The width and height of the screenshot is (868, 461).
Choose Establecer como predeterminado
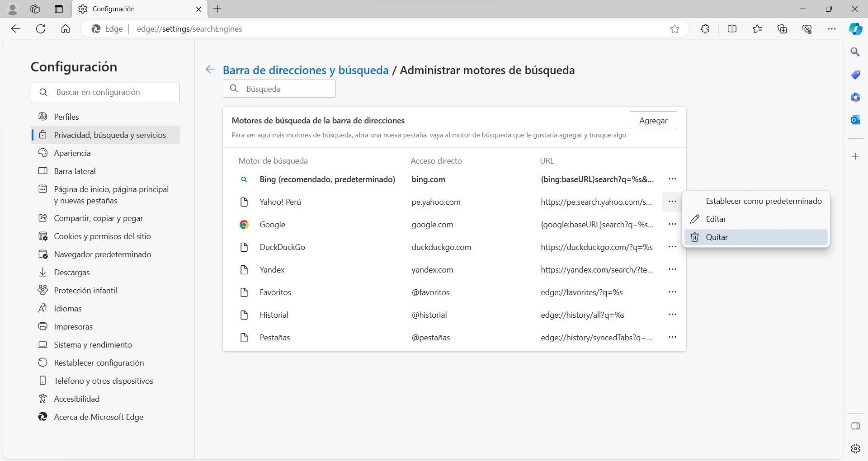[x=756, y=201]
